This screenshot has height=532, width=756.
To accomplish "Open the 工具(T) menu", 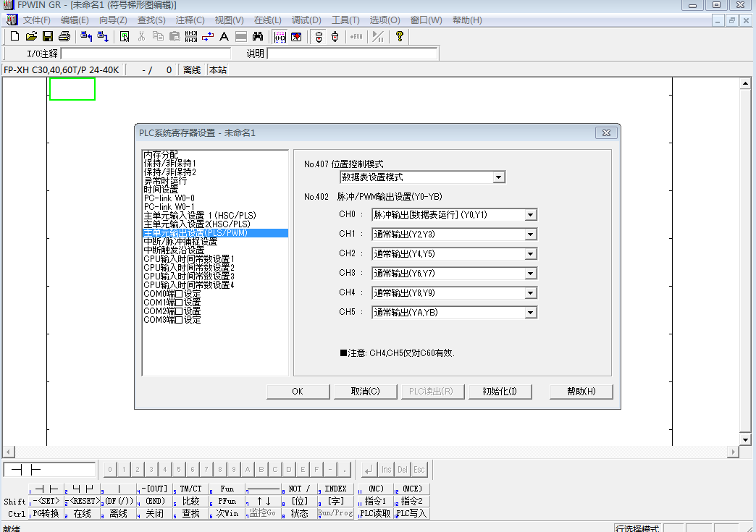I will point(345,20).
